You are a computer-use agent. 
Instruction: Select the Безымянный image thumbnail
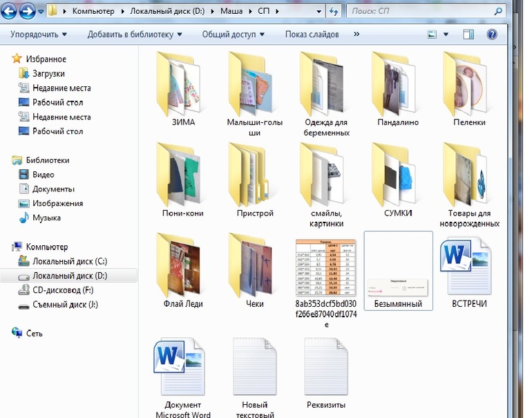398,269
